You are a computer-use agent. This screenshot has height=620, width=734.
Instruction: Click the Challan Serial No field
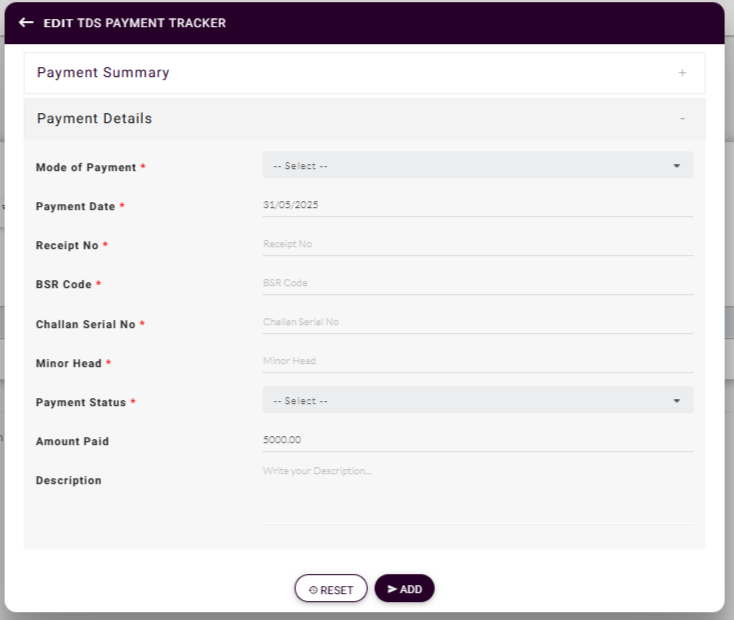pyautogui.click(x=477, y=322)
